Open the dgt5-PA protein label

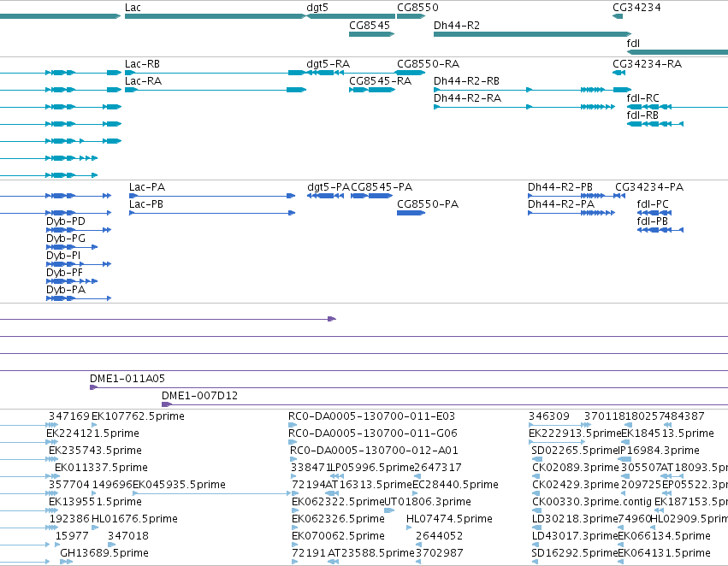point(328,187)
